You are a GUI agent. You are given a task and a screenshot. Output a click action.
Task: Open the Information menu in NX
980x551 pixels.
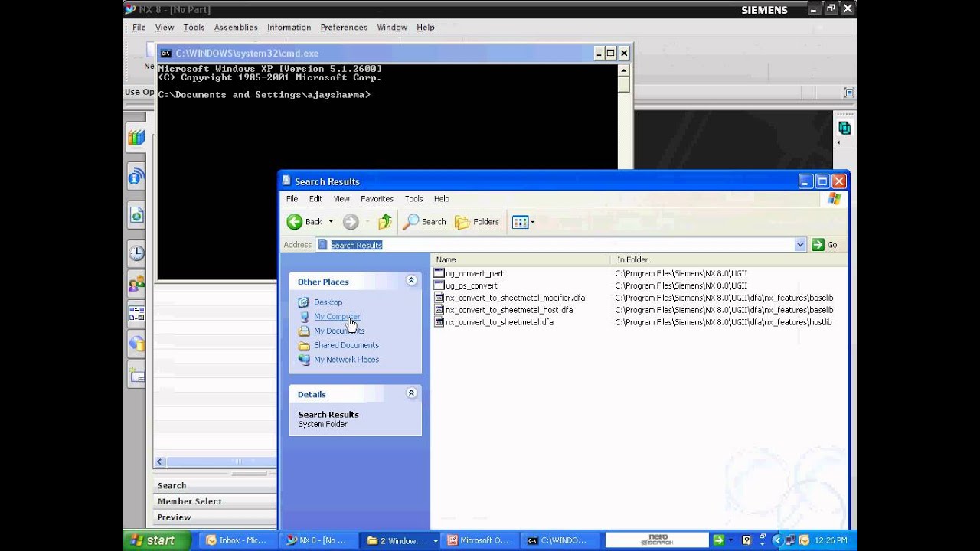coord(289,28)
